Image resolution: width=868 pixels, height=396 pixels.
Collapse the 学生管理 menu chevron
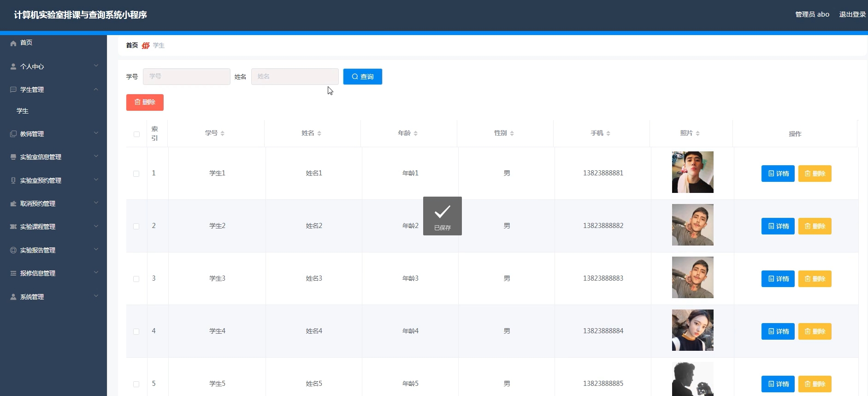(x=96, y=89)
